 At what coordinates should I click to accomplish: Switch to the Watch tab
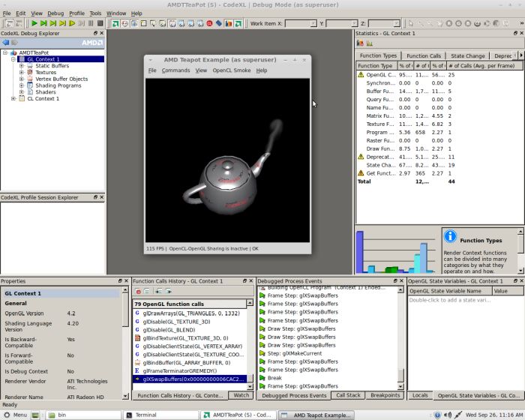(x=241, y=395)
